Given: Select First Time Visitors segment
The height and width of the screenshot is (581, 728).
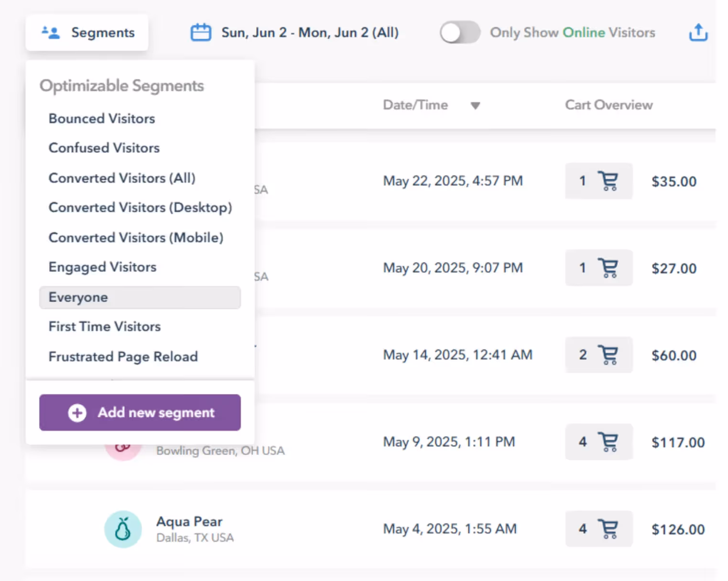Looking at the screenshot, I should 105,327.
